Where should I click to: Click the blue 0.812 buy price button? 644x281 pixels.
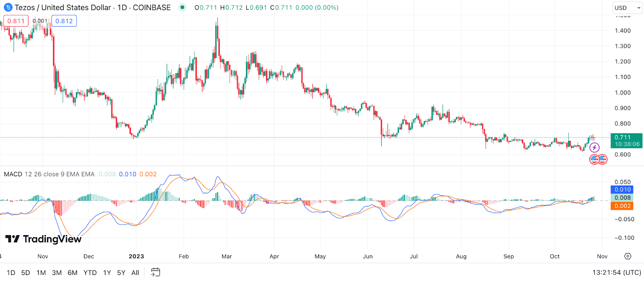point(64,21)
